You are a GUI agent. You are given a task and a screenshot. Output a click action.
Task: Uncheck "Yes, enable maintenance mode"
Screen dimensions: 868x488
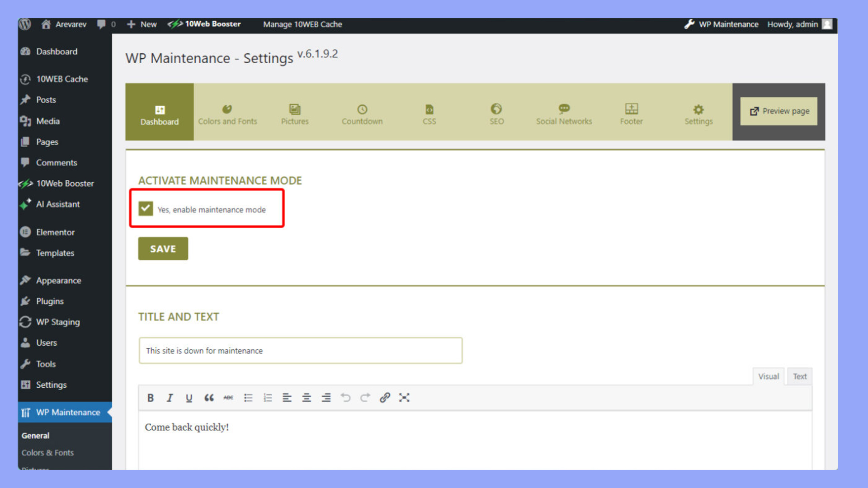[x=145, y=209]
